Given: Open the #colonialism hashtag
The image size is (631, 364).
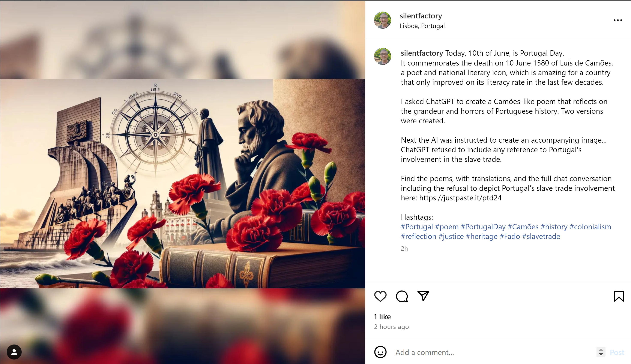Looking at the screenshot, I should click(x=590, y=227).
